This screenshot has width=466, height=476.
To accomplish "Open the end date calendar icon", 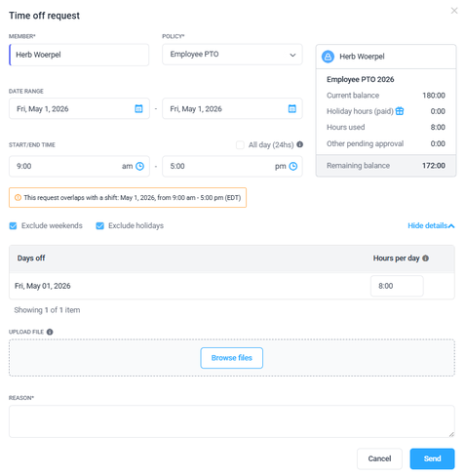I will (292, 108).
